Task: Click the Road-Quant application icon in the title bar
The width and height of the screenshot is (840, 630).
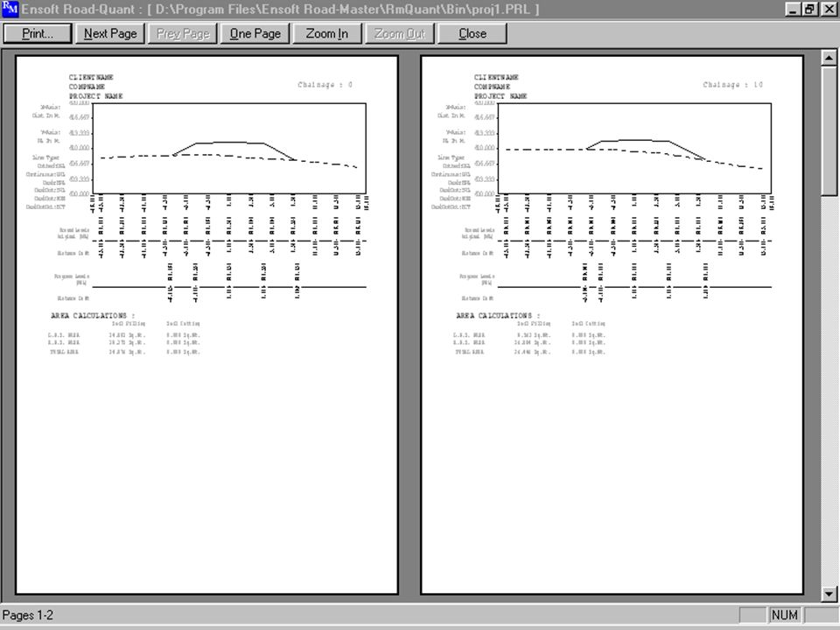Action: 10,9
